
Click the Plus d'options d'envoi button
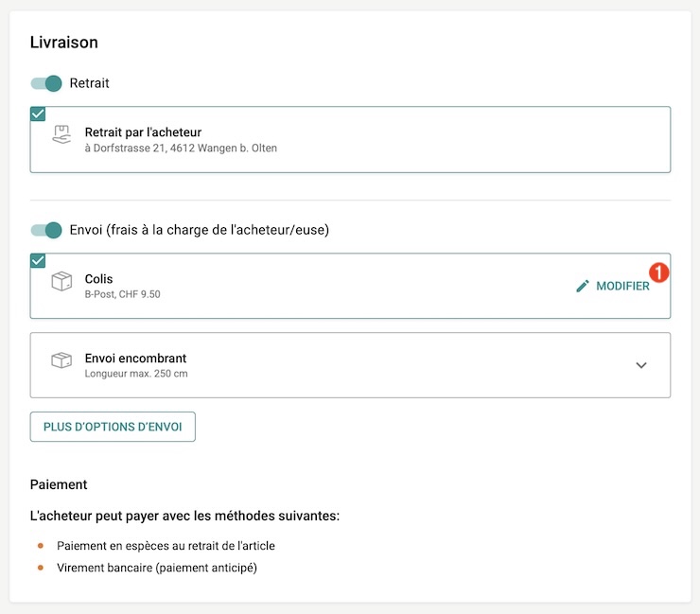tap(113, 427)
